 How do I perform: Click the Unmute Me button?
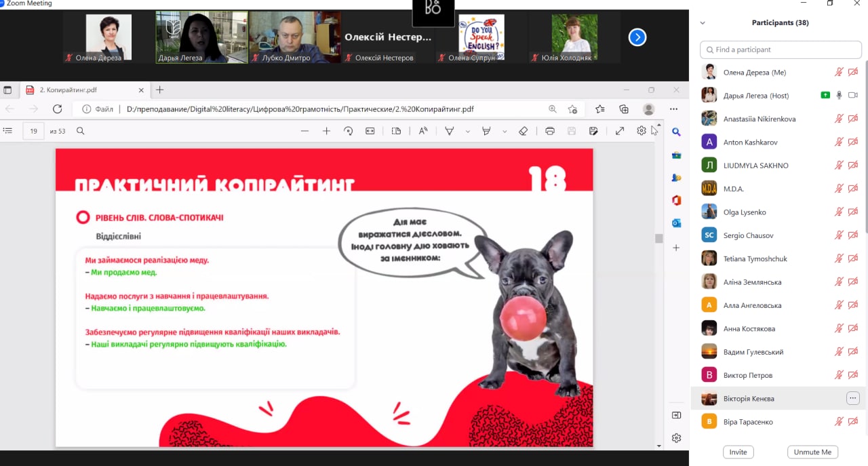coord(812,452)
